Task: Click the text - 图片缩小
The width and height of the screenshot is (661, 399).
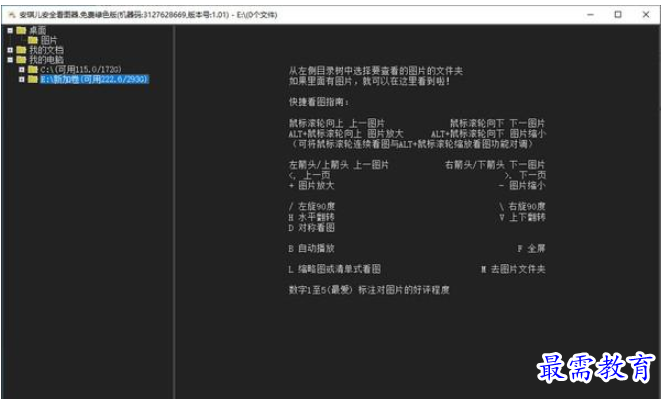Action: click(x=522, y=186)
